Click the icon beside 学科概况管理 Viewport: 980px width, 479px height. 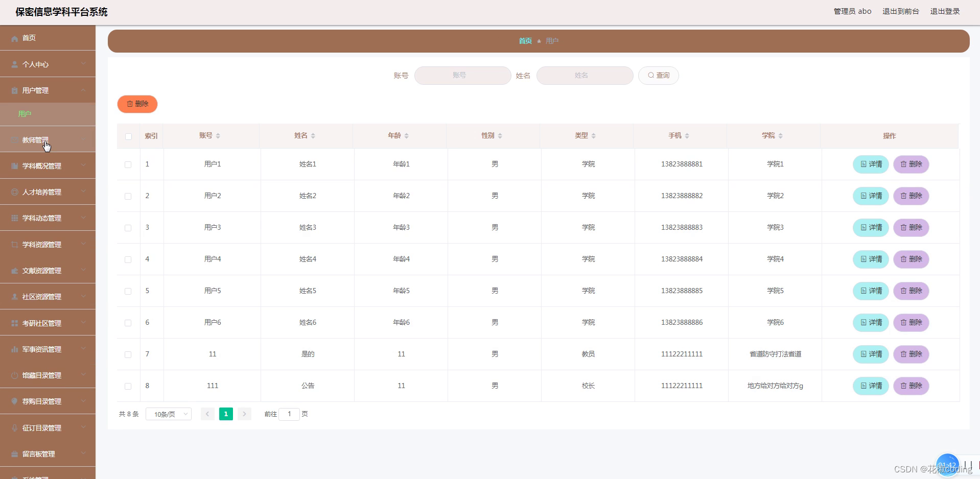[14, 166]
